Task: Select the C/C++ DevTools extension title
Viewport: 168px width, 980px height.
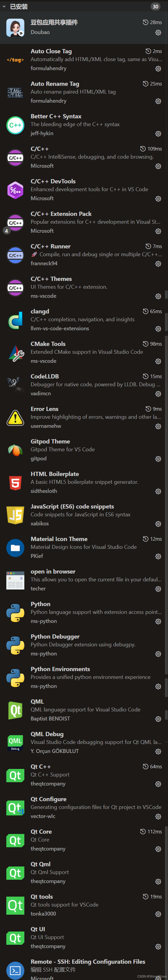Action: tap(53, 182)
